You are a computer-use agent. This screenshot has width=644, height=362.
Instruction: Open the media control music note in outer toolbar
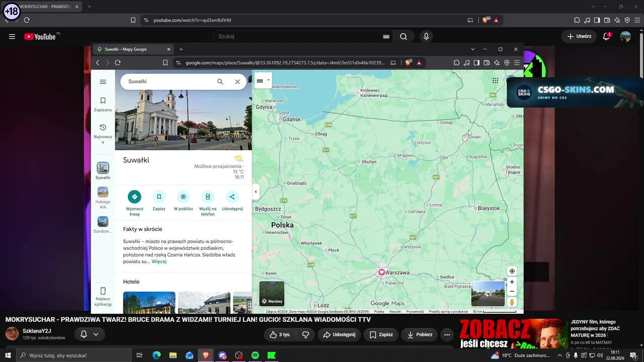point(587,20)
